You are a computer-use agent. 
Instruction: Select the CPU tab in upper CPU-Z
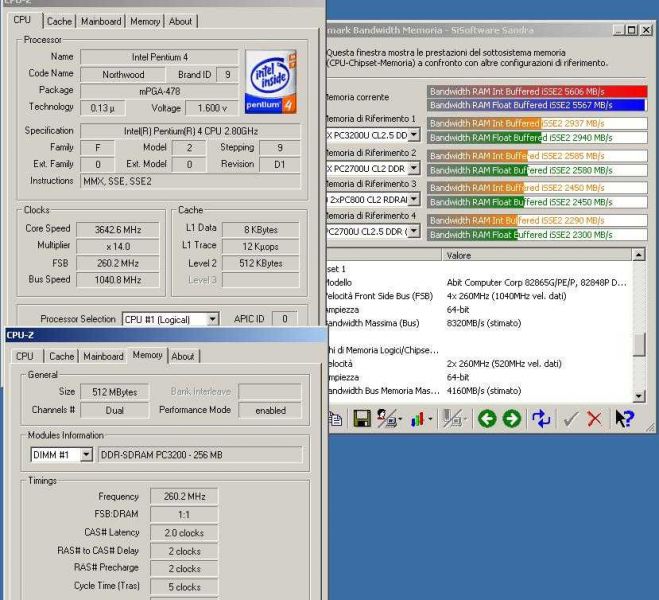coord(22,20)
